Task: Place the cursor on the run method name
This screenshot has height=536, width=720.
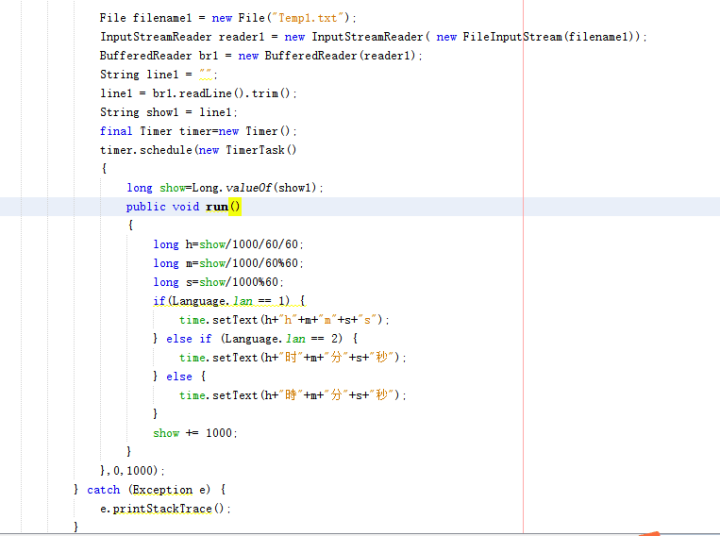Action: pyautogui.click(x=217, y=207)
